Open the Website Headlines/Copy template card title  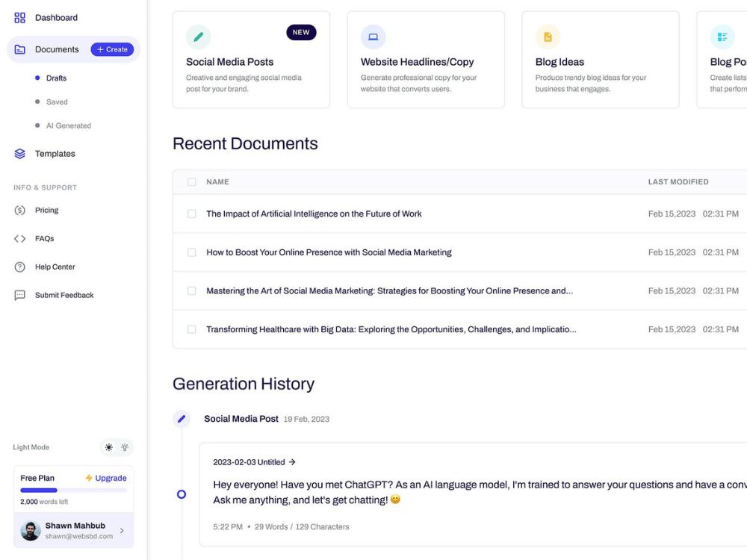point(418,62)
